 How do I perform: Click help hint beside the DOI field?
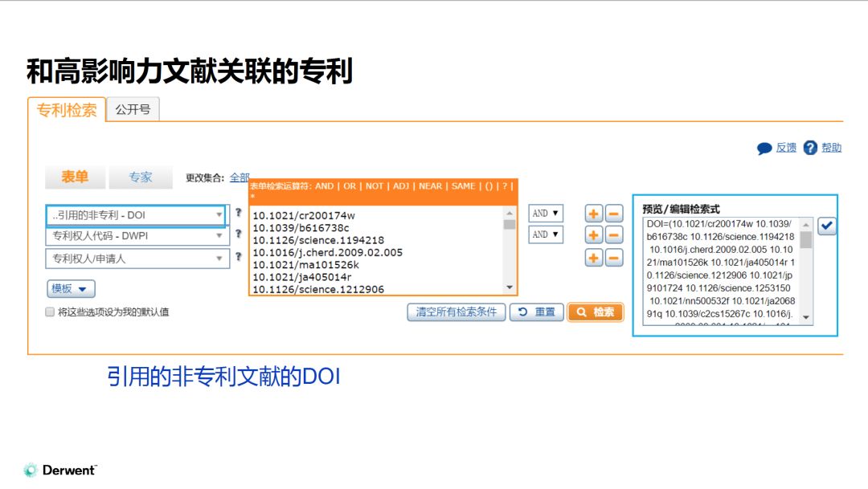(239, 213)
